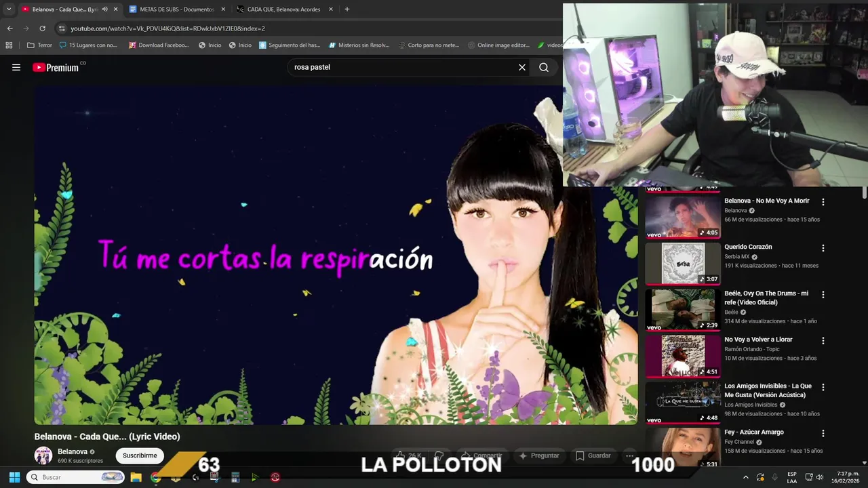The width and height of the screenshot is (868, 488).
Task: Open 'Corto para no mete...' bookmark
Action: point(429,45)
